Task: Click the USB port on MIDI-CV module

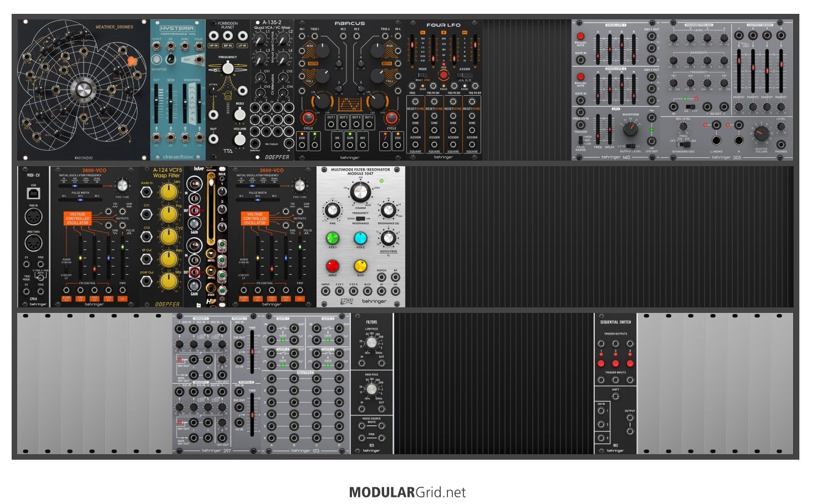Action: click(x=33, y=193)
